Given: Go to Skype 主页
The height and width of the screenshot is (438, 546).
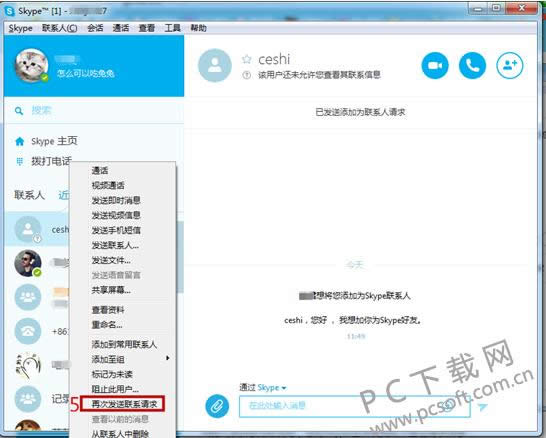Looking at the screenshot, I should point(54,141).
